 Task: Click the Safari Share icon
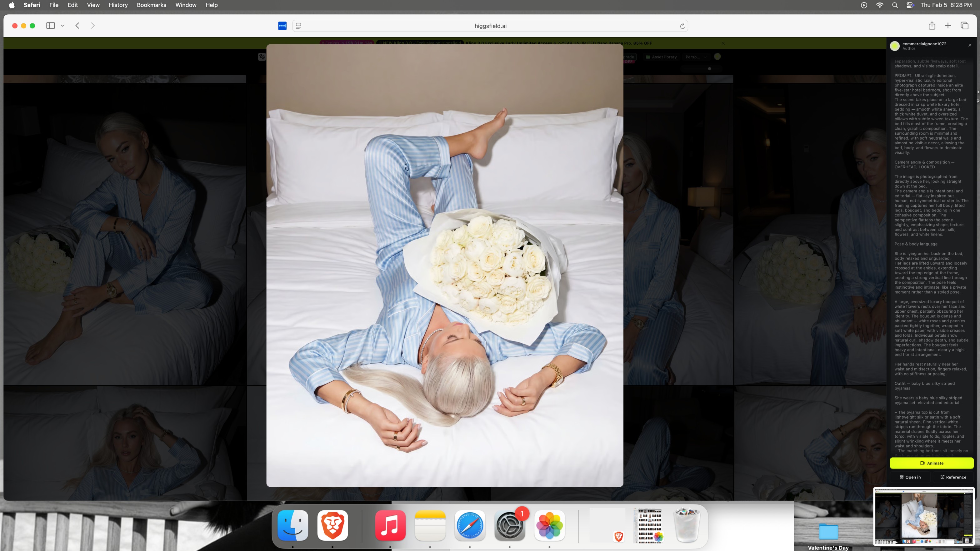coord(932,26)
